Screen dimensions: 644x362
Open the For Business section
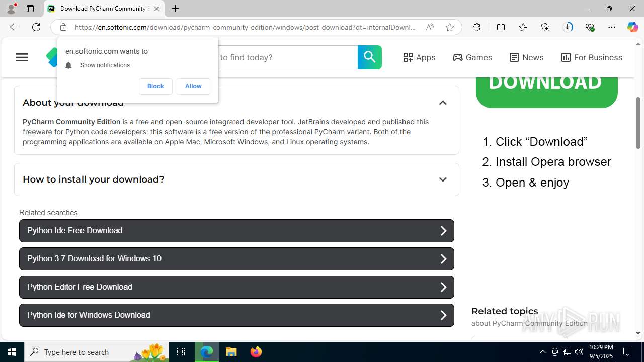coord(592,57)
